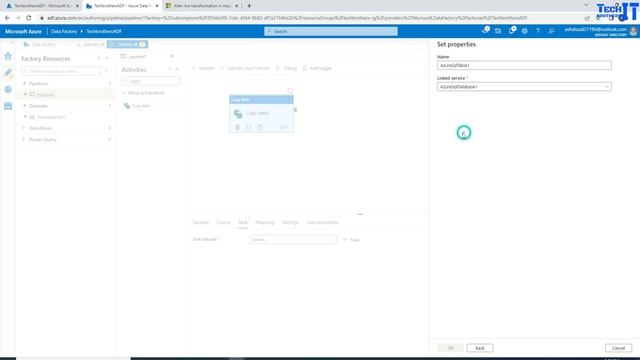This screenshot has height=360, width=640.
Task: Open the Sink dataset Select dropdown
Action: point(293,240)
